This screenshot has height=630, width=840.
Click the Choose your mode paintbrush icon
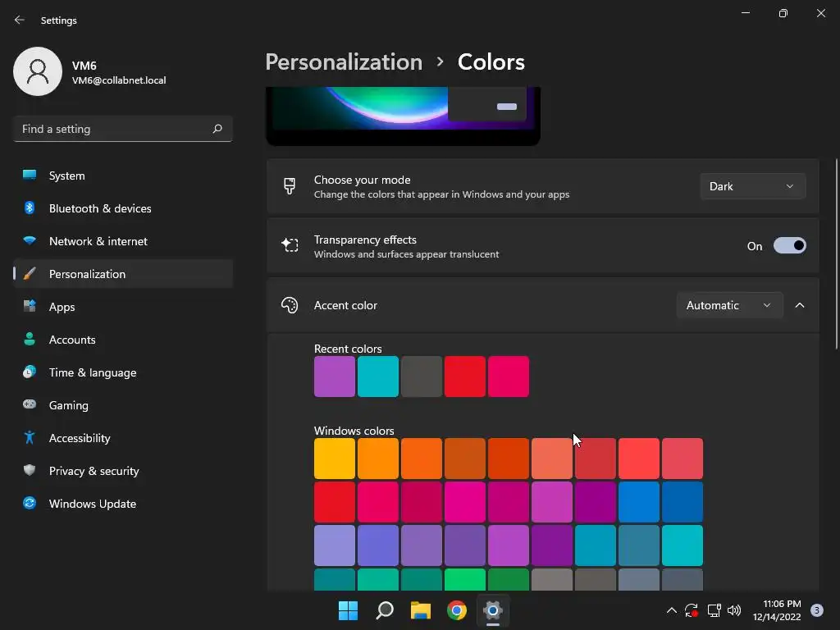(290, 186)
